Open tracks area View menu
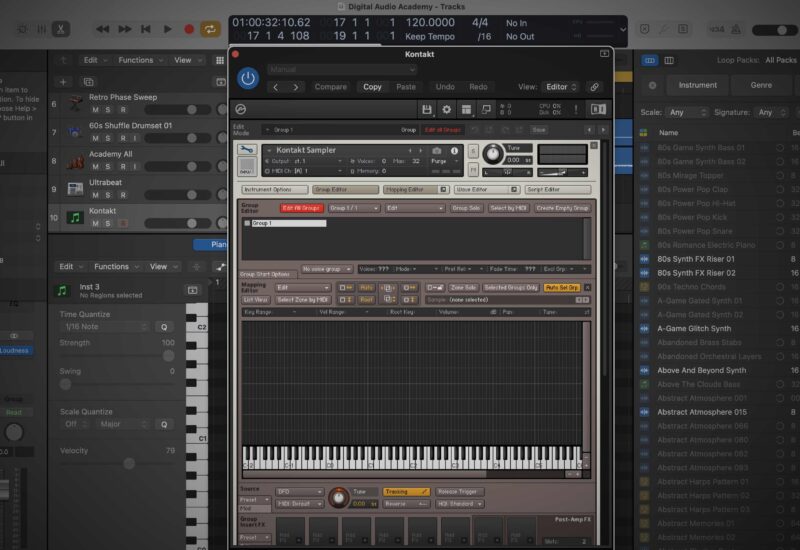Viewport: 800px width, 550px height. (x=187, y=60)
